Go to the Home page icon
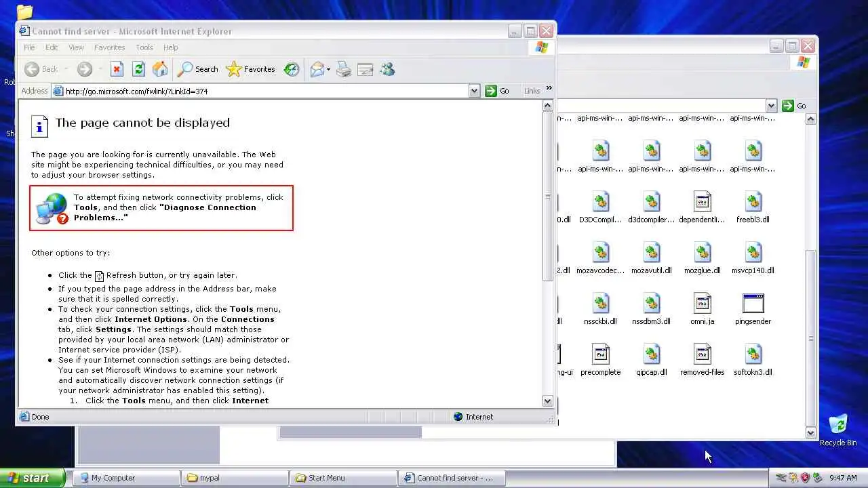This screenshot has height=488, width=868. tap(160, 69)
